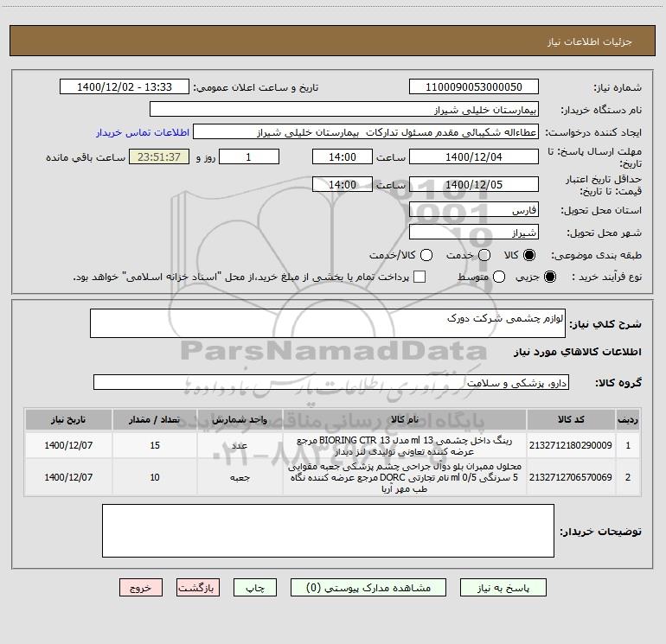The width and height of the screenshot is (666, 644).
Task: Select the کالا/خدمت radio button
Action: tap(426, 255)
